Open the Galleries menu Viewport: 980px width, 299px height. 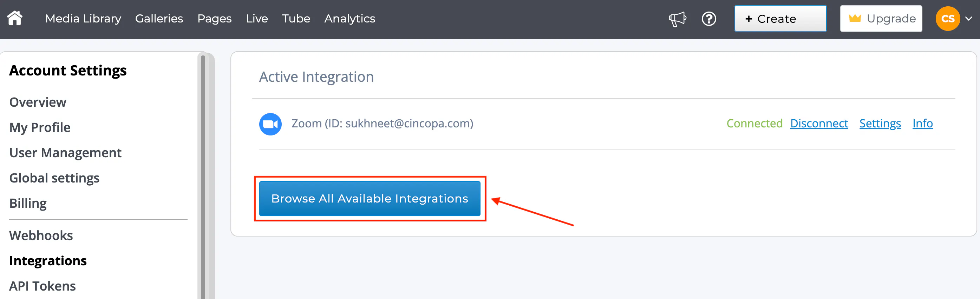(159, 19)
